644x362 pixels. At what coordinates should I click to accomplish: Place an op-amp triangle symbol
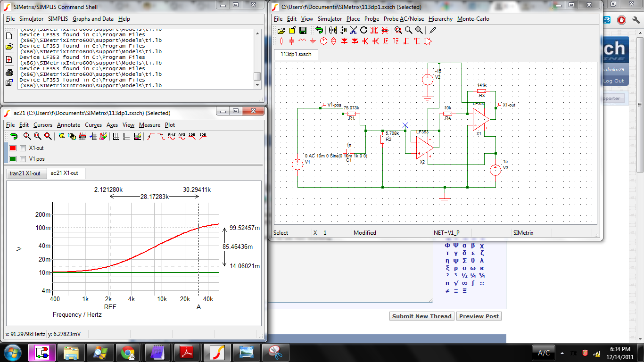point(428,41)
